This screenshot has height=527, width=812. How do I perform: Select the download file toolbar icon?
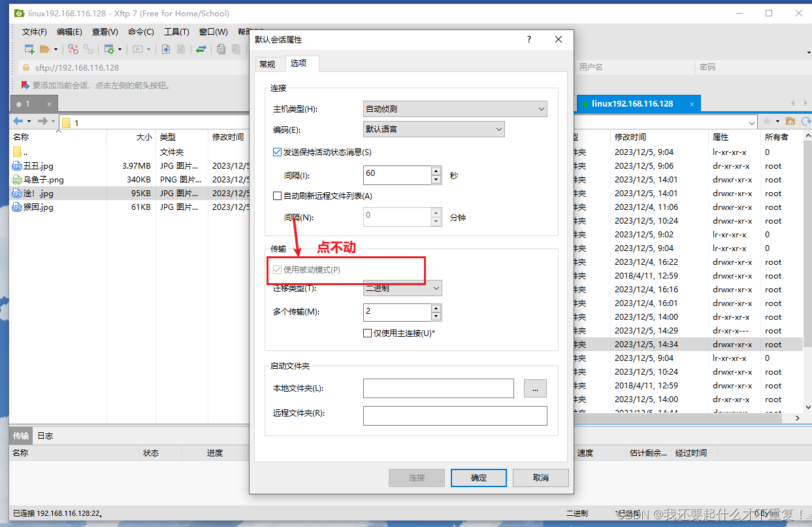(x=166, y=48)
